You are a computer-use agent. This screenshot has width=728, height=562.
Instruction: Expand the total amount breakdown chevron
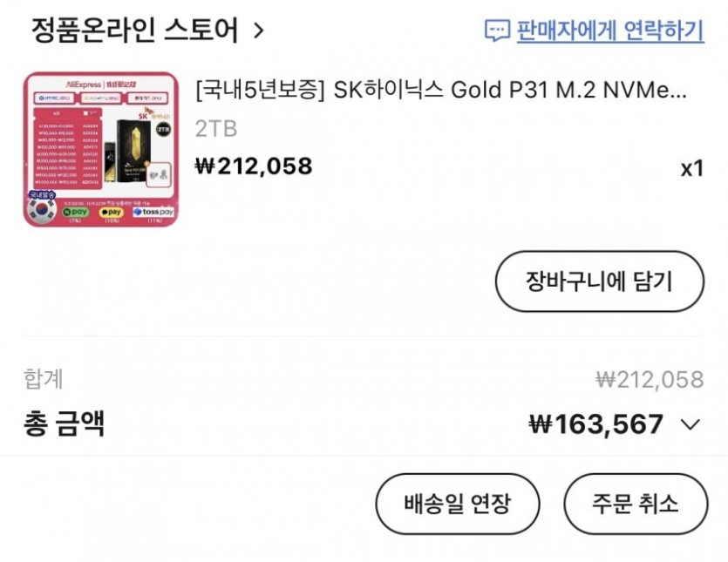691,424
